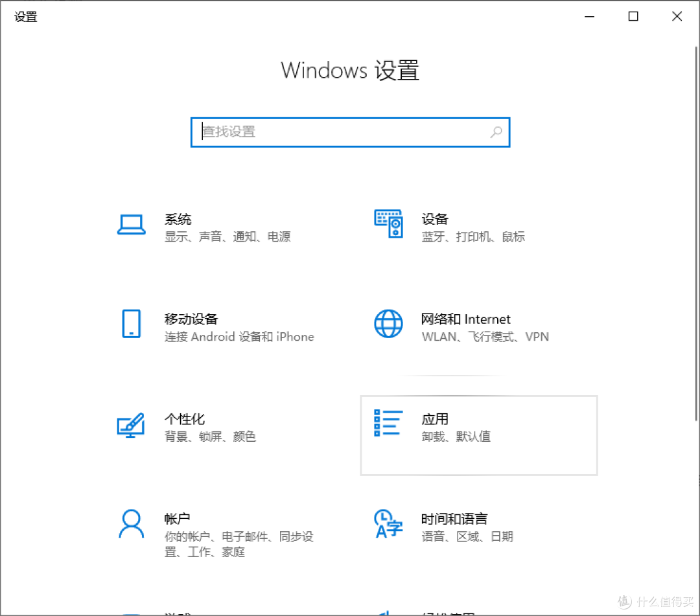
Task: Click the person icon for 帐户
Action: (131, 523)
